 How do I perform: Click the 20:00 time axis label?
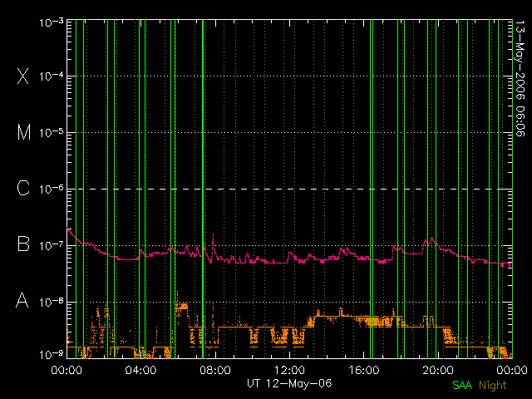(438, 370)
